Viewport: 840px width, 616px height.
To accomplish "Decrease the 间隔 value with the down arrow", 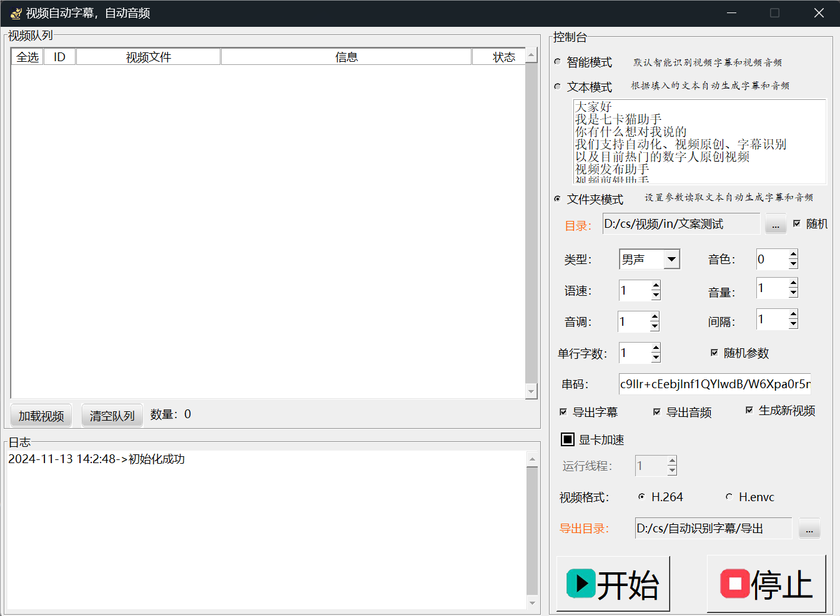I will pyautogui.click(x=793, y=324).
